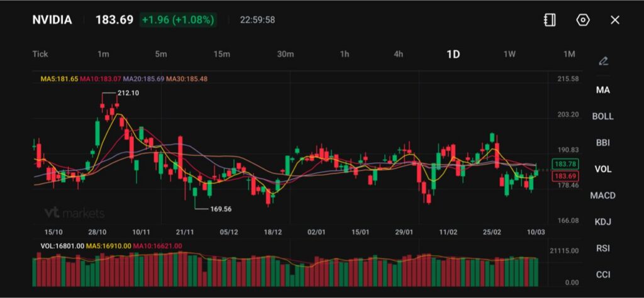The width and height of the screenshot is (644, 298).
Task: Enable the MA indicator
Action: coord(602,90)
